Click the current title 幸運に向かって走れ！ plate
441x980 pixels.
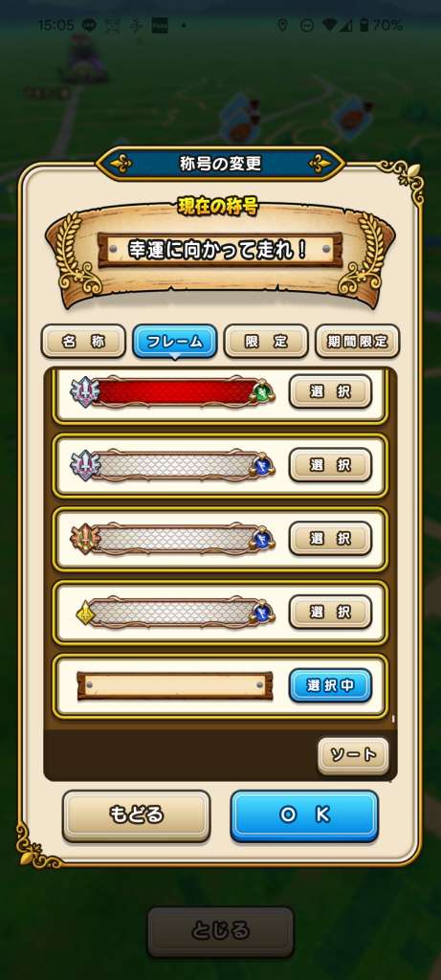point(220,249)
